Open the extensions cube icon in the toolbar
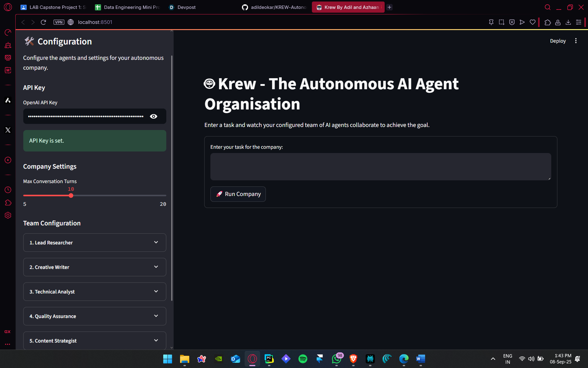588x368 pixels. pyautogui.click(x=548, y=22)
